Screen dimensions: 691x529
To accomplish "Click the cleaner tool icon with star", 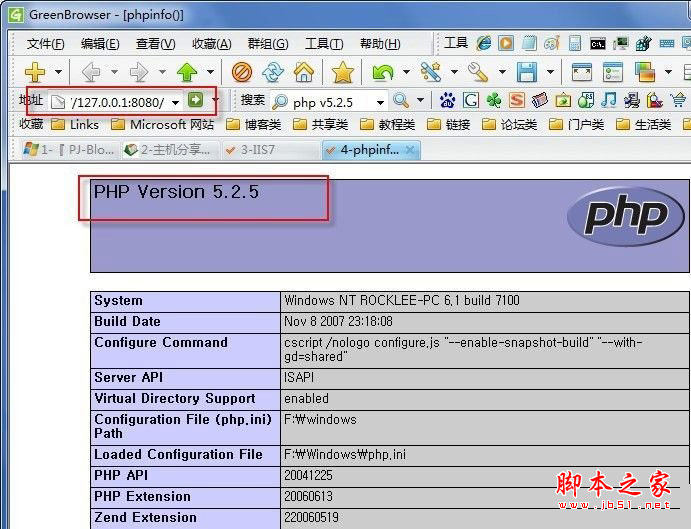I will tap(431, 72).
